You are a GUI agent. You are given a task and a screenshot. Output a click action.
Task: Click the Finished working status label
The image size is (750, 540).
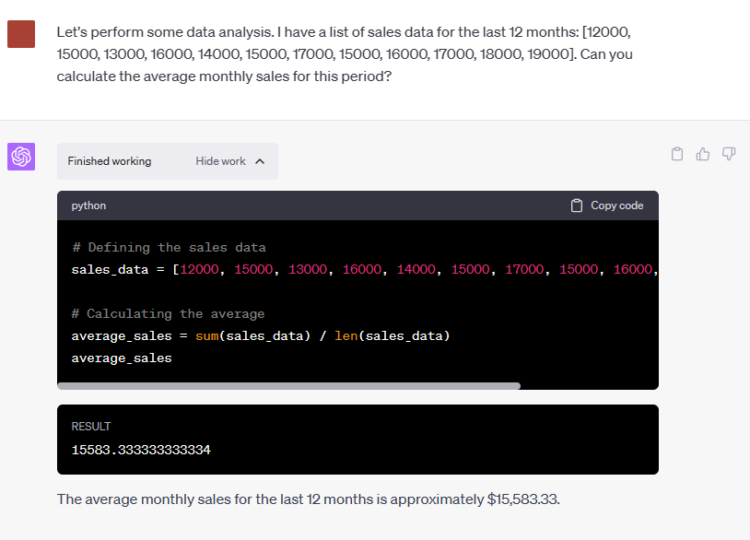(x=109, y=161)
